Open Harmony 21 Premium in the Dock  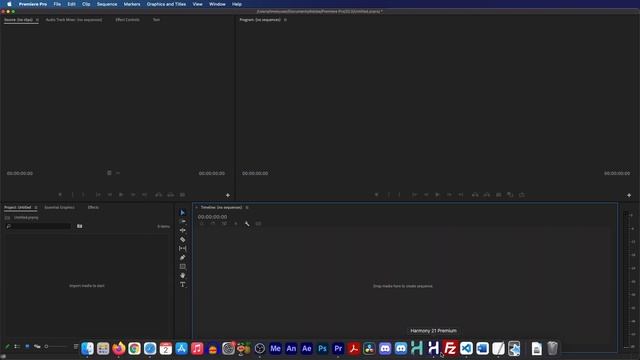[x=433, y=348]
